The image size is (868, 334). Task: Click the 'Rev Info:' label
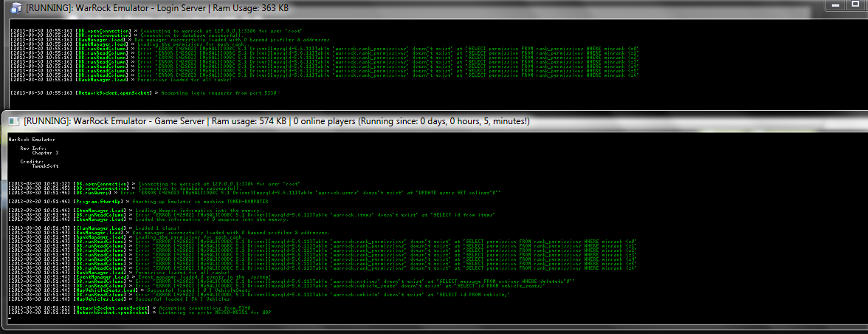(32, 149)
